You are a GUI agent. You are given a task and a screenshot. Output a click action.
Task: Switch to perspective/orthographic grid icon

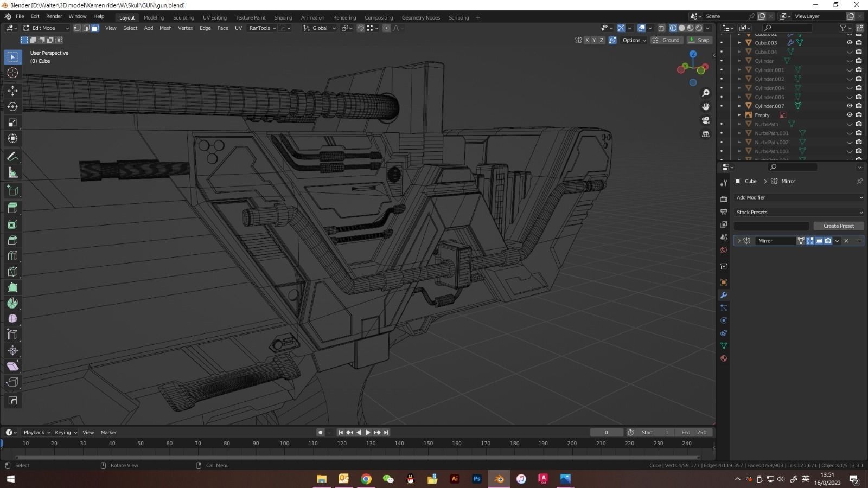(706, 134)
